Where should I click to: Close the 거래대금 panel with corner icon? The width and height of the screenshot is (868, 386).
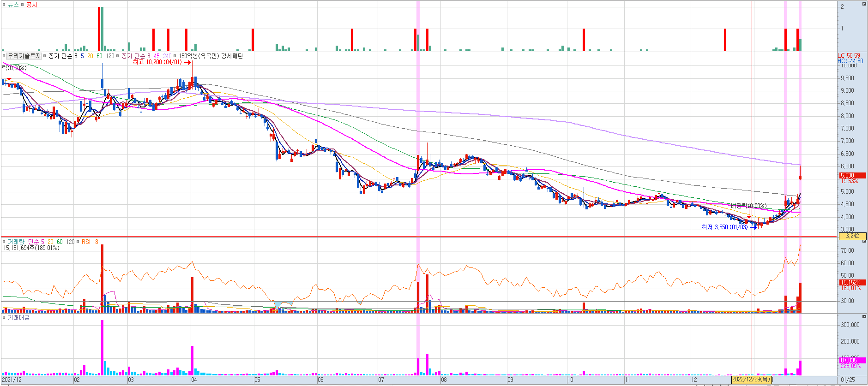point(864,317)
